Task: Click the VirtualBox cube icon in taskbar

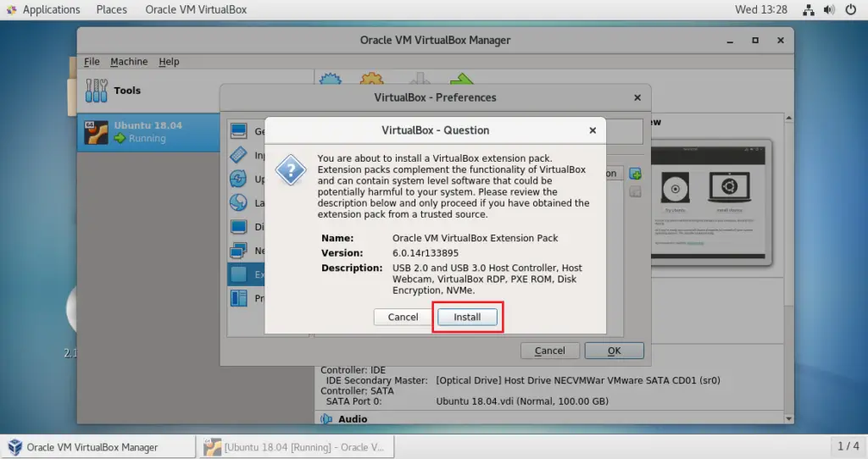Action: [15, 447]
